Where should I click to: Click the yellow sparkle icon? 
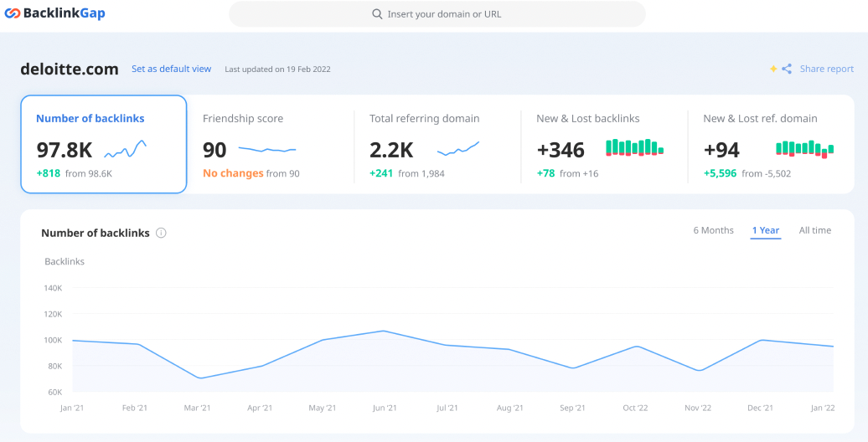coord(773,69)
